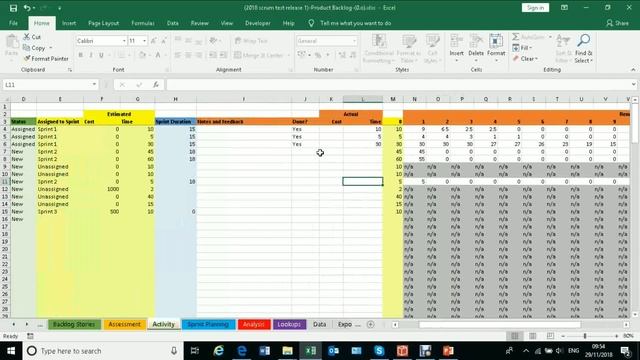Open the Lookups sheet tab
The height and width of the screenshot is (360, 640).
289,324
